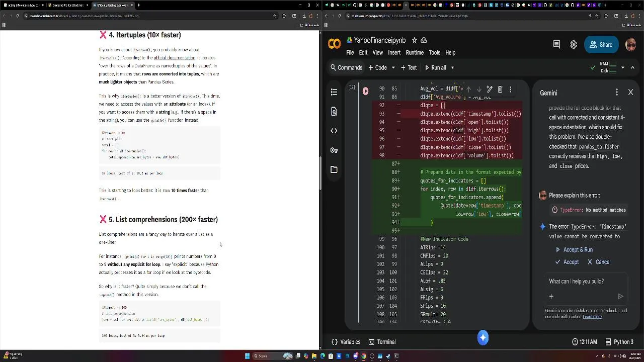The height and width of the screenshot is (362, 644).
Task: Star the YahooFinanceipynb notebook
Action: coord(414,40)
